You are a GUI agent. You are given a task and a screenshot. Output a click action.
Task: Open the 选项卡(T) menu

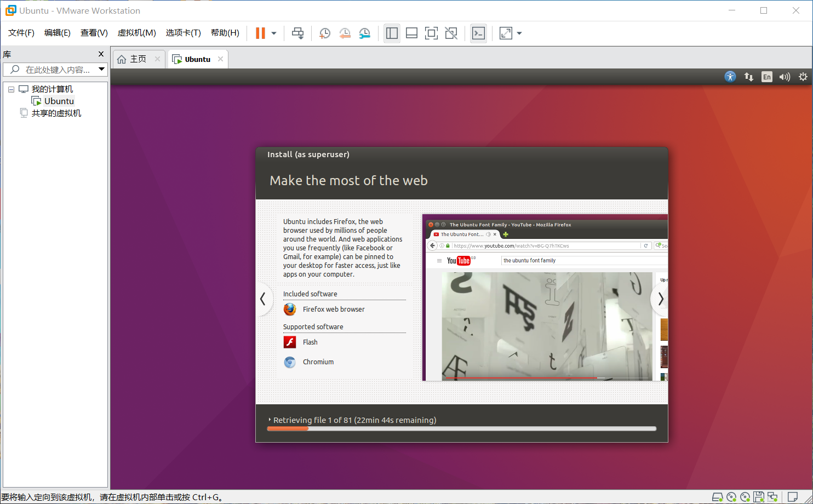pyautogui.click(x=184, y=33)
